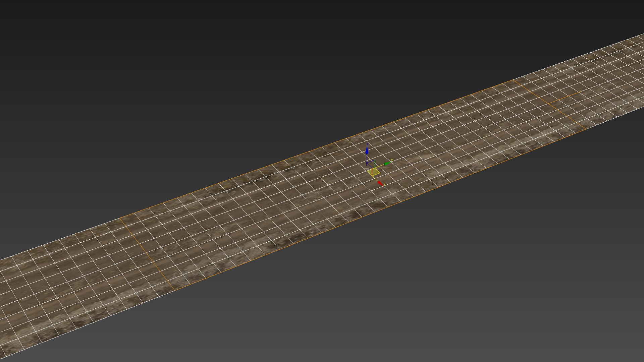The image size is (644, 362).
Task: Click the red X-axis arrow of the gizmo
Action: click(380, 183)
